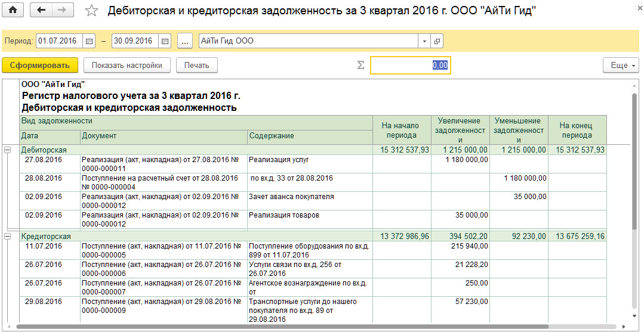Open calendar for start date 01.07.2016
The height and width of the screenshot is (332, 644).
89,41
